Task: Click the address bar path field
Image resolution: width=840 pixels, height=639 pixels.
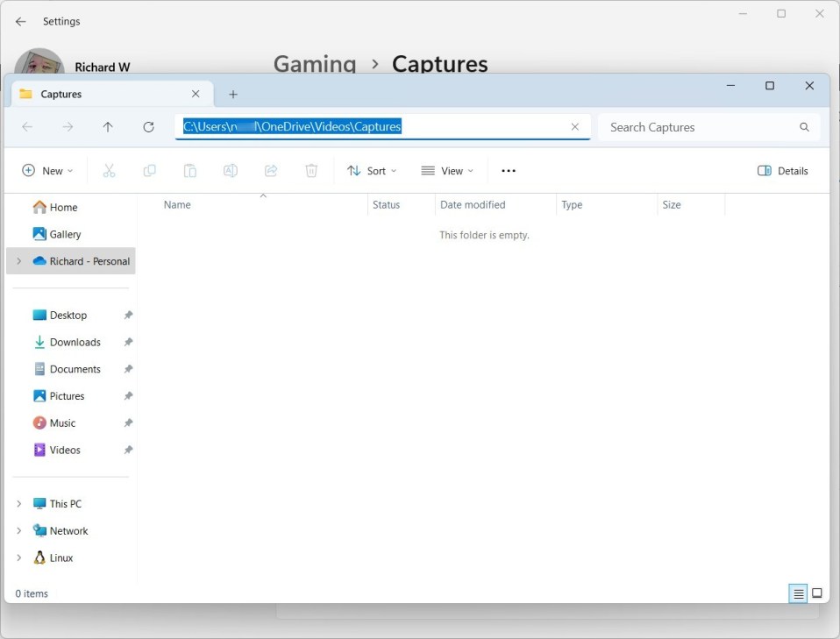Action: click(382, 127)
